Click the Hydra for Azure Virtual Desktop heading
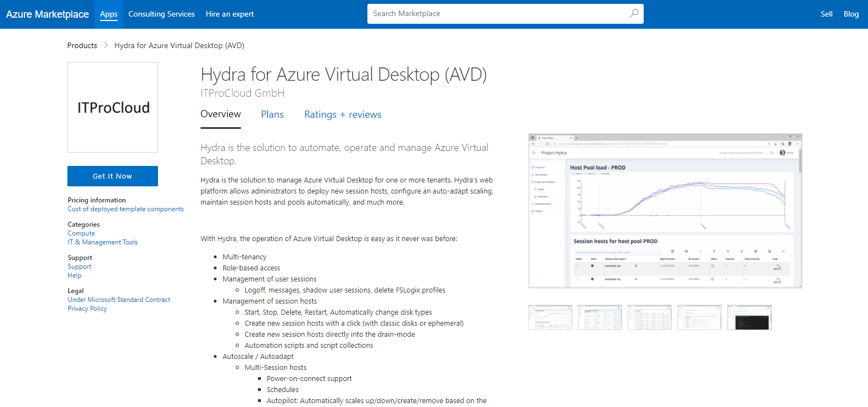868x407 pixels. pyautogui.click(x=344, y=74)
